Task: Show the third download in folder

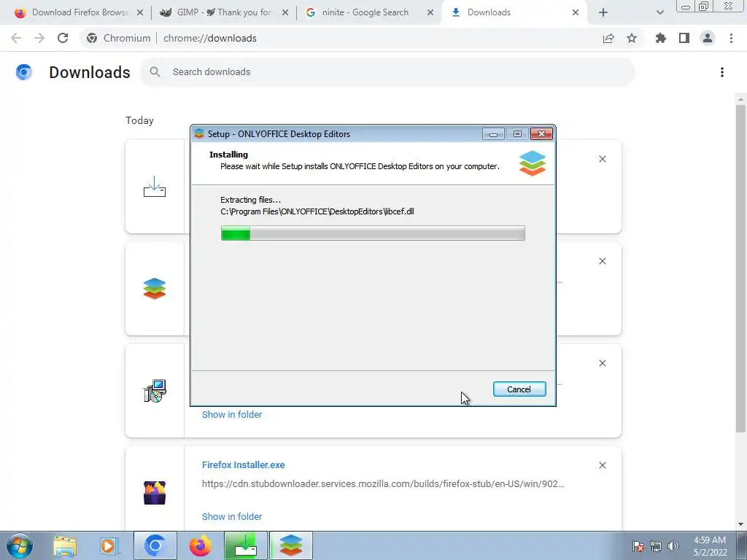Action: [232, 415]
